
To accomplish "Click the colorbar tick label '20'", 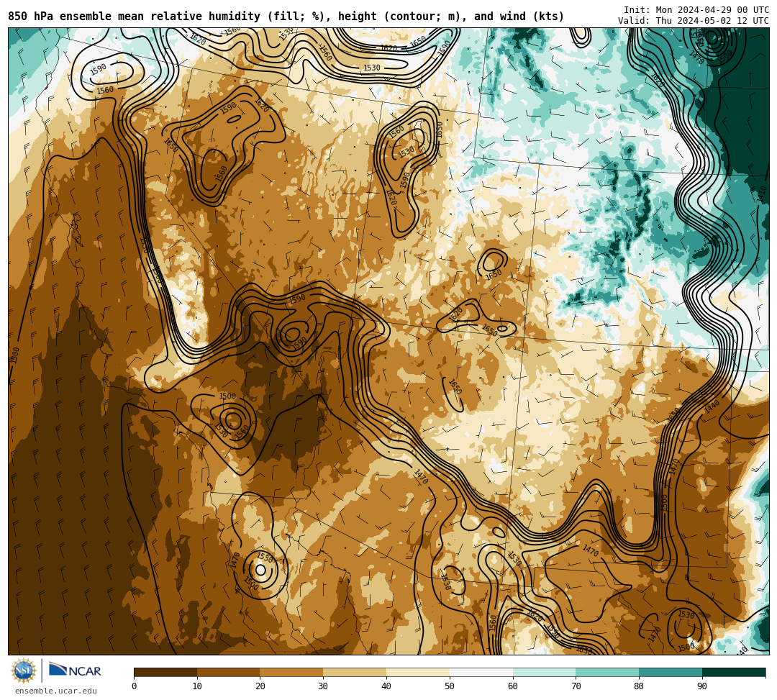I will coord(260,686).
